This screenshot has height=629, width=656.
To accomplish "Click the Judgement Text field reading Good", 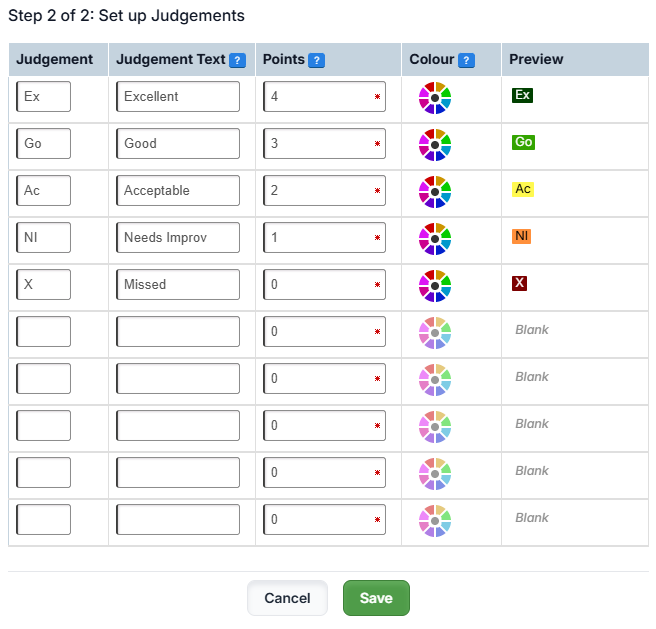I will click(178, 144).
